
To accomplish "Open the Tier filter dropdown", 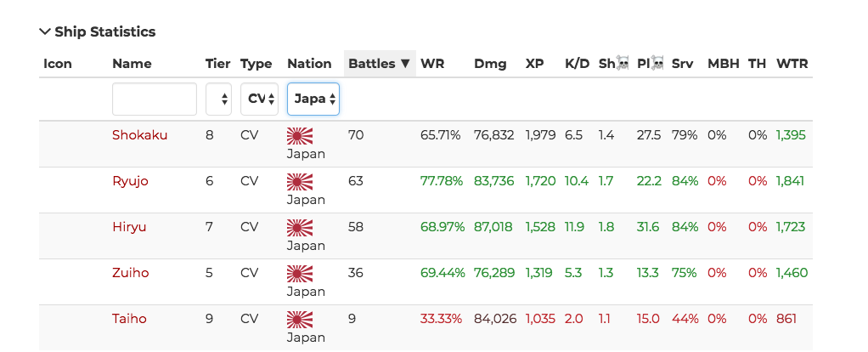I will 218,99.
